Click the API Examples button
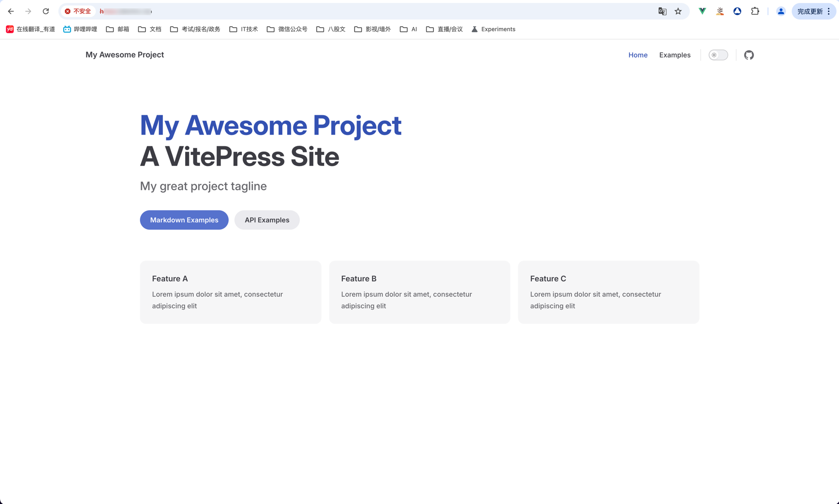 coord(267,220)
